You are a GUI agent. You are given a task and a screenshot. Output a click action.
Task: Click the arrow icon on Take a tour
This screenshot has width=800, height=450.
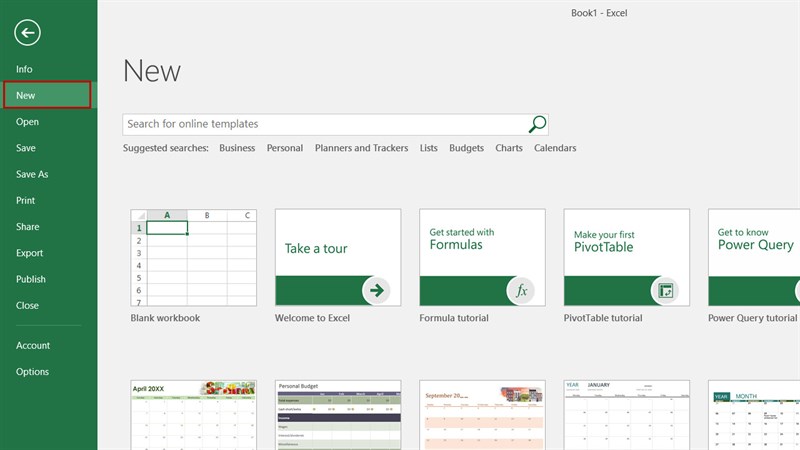[377, 290]
